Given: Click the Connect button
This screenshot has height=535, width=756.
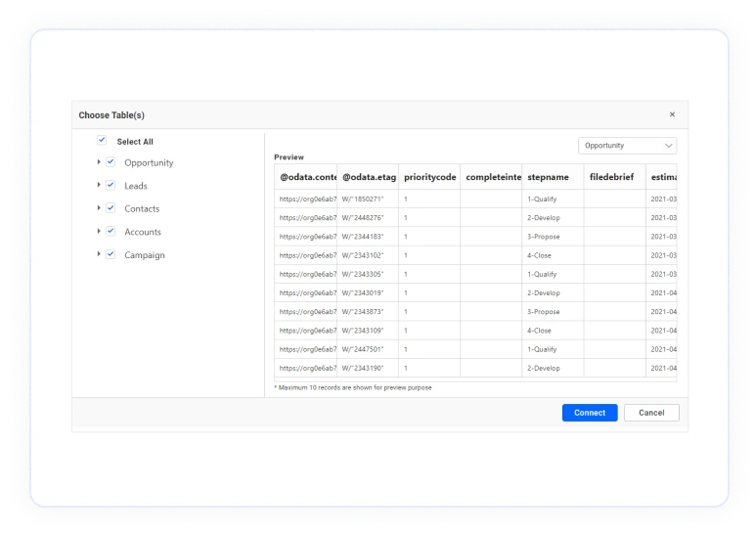Looking at the screenshot, I should 589,413.
